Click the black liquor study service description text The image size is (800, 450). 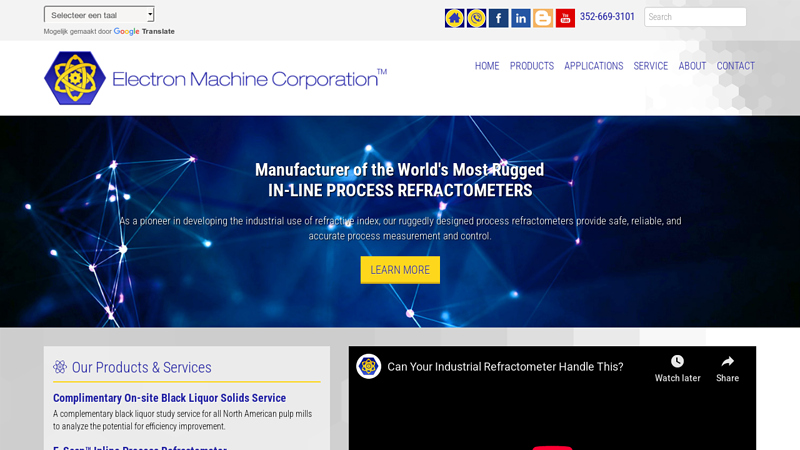point(183,420)
